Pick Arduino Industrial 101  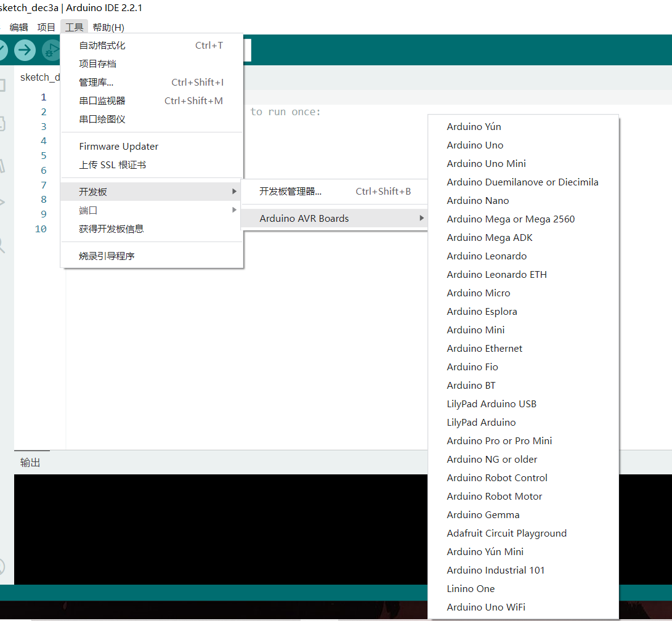[524, 570]
